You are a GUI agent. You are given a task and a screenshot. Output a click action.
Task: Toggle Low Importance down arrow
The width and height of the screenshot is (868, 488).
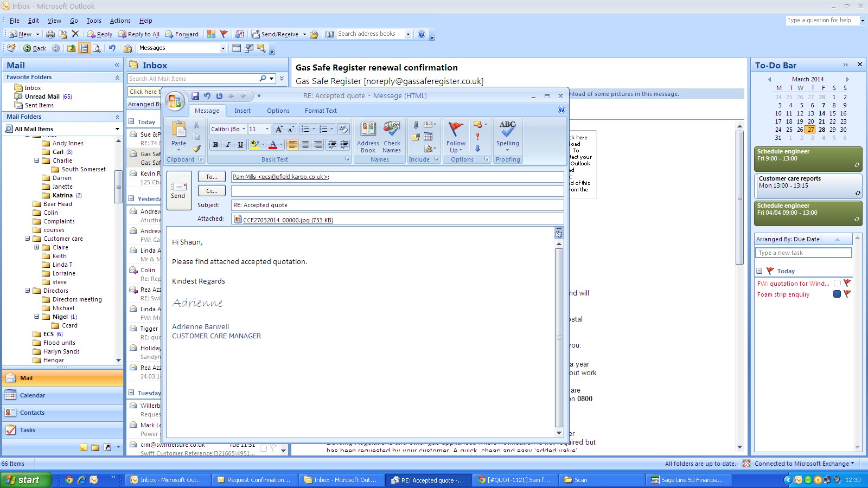coord(477,149)
